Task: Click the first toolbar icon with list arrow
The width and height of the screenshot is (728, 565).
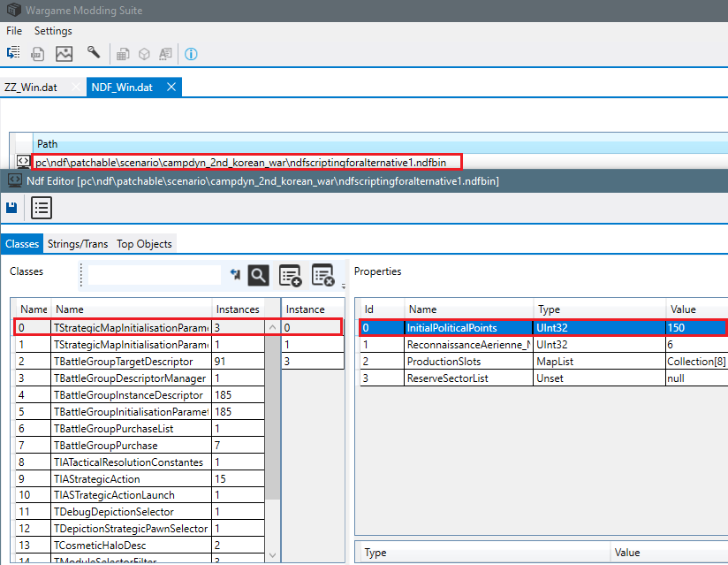Action: click(13, 52)
